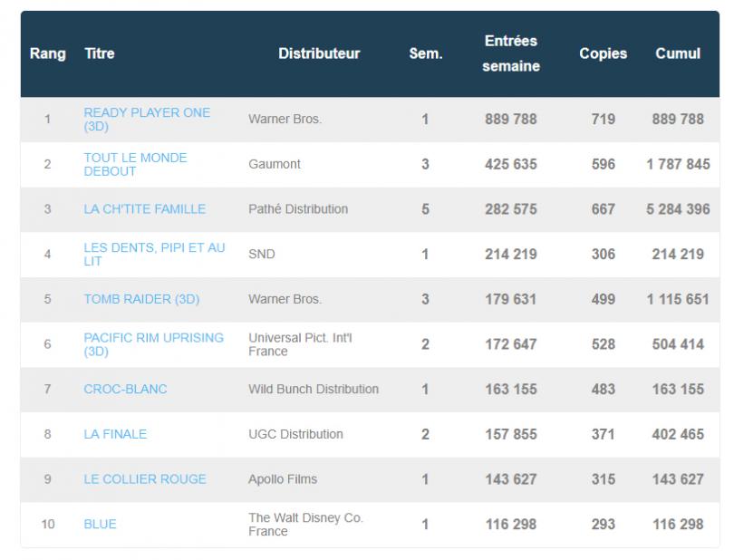This screenshot has height=560, width=734.
Task: Open LE COLLIER ROUGE link
Action: click(144, 479)
